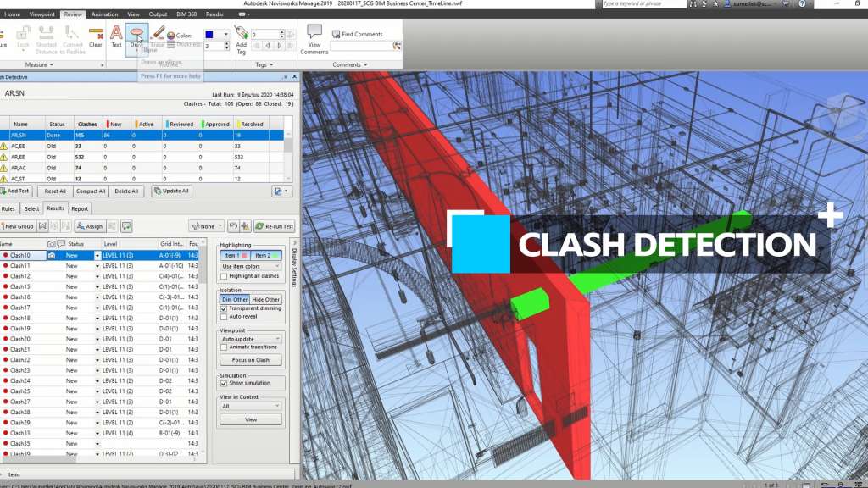Viewport: 868px width, 488px height.
Task: Switch to the Report tab
Action: point(80,208)
